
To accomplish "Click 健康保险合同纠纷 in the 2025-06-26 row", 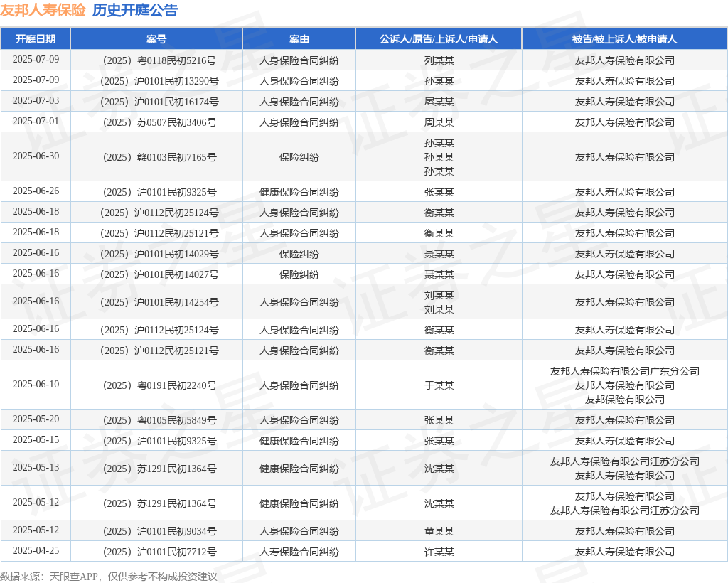I will coord(299,192).
